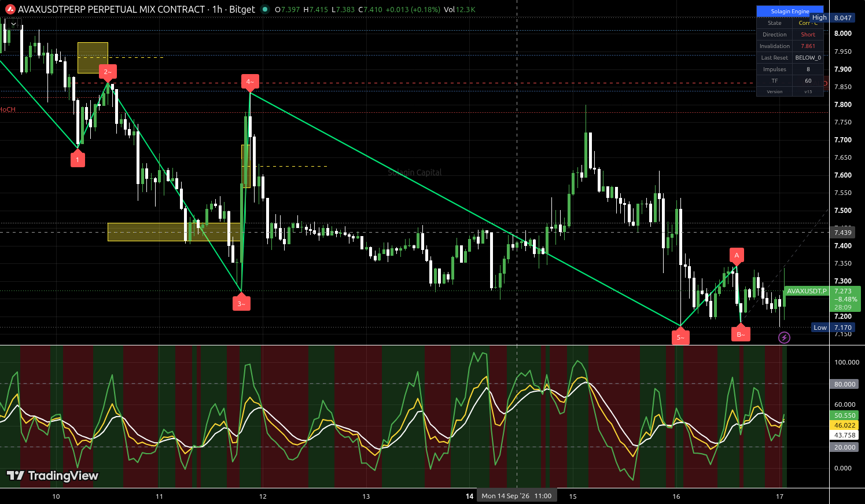Click the 80.000 overbought level label
This screenshot has width=865, height=504.
(845, 384)
